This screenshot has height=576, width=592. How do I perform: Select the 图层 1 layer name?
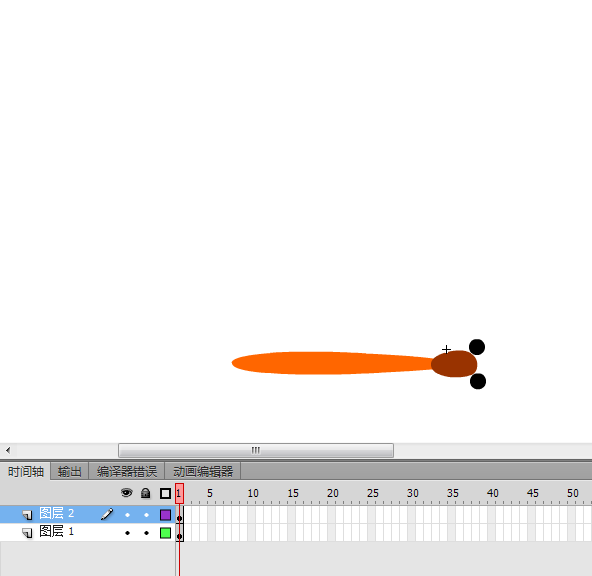coord(57,532)
